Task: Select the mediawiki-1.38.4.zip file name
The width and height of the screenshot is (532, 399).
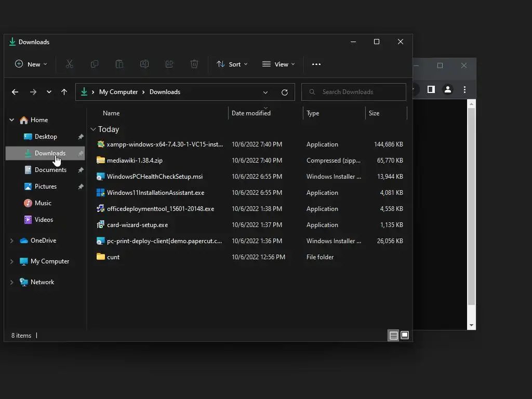Action: 135,160
